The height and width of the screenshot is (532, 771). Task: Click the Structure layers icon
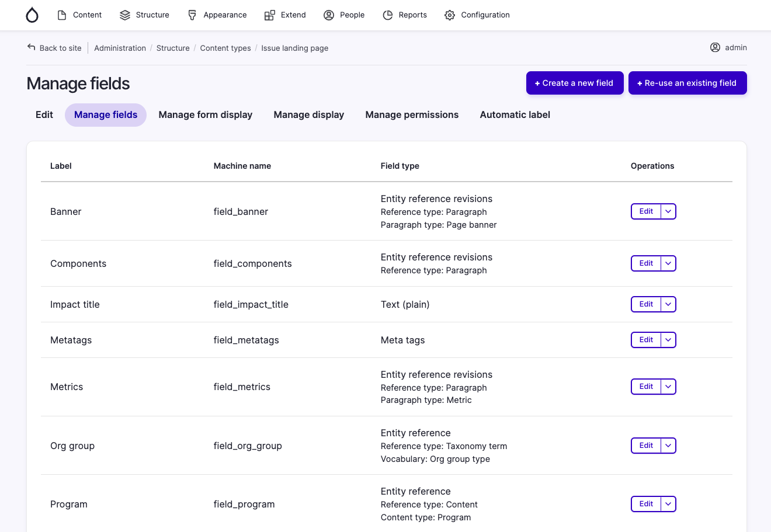[x=125, y=15]
